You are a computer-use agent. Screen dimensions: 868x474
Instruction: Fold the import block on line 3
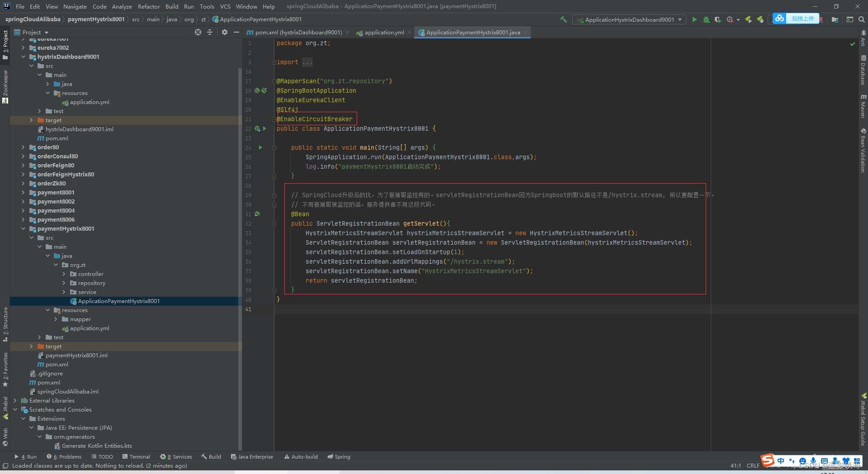pos(274,62)
